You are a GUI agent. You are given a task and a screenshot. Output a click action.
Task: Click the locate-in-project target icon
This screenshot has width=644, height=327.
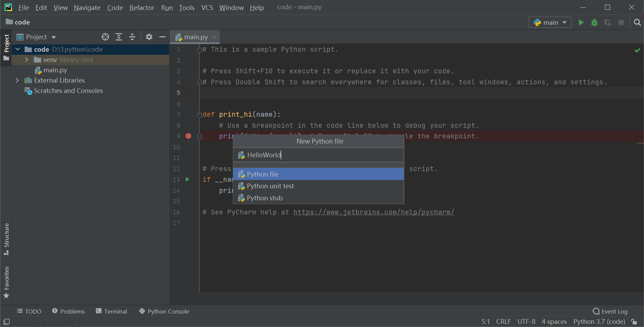105,37
